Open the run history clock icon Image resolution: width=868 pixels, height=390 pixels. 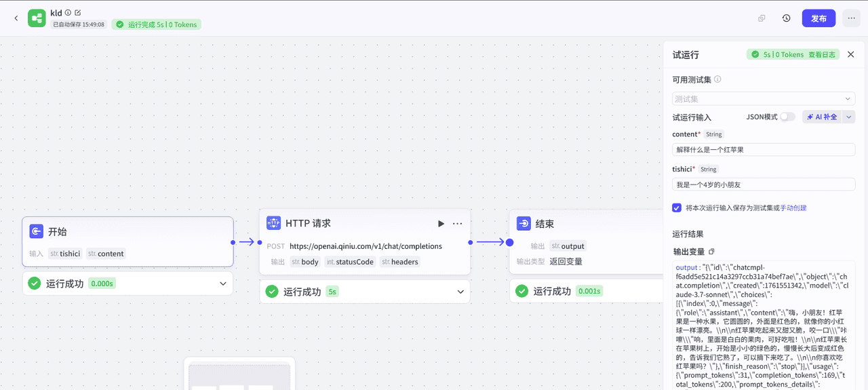[786, 18]
